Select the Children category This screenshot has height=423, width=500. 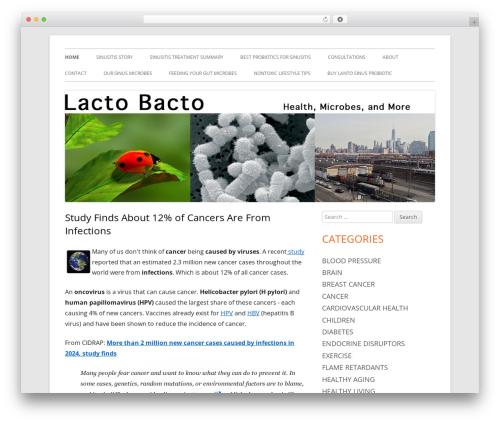pos(338,320)
